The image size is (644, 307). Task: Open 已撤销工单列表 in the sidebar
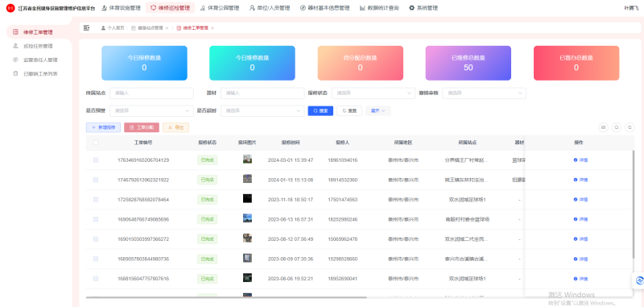40,73
